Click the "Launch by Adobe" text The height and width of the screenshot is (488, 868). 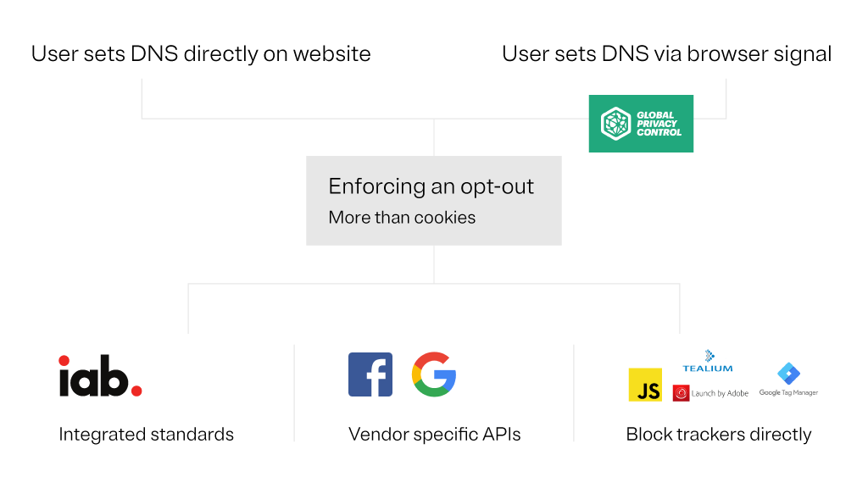coord(720,394)
